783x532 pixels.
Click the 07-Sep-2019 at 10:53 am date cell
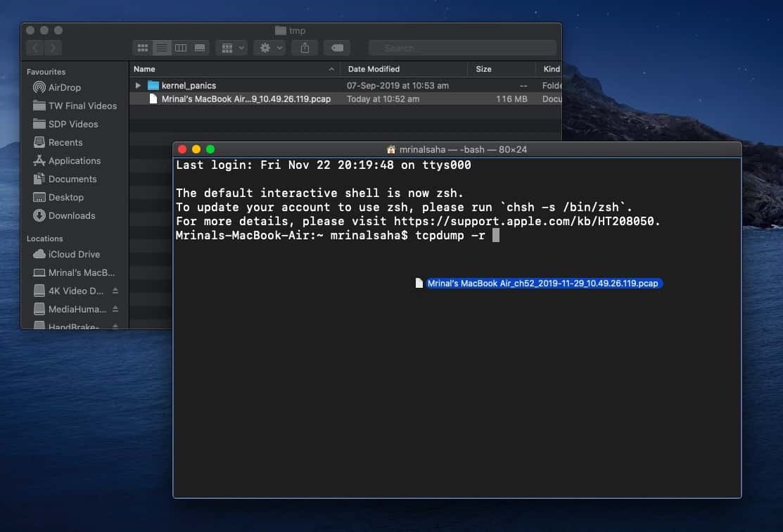point(397,85)
